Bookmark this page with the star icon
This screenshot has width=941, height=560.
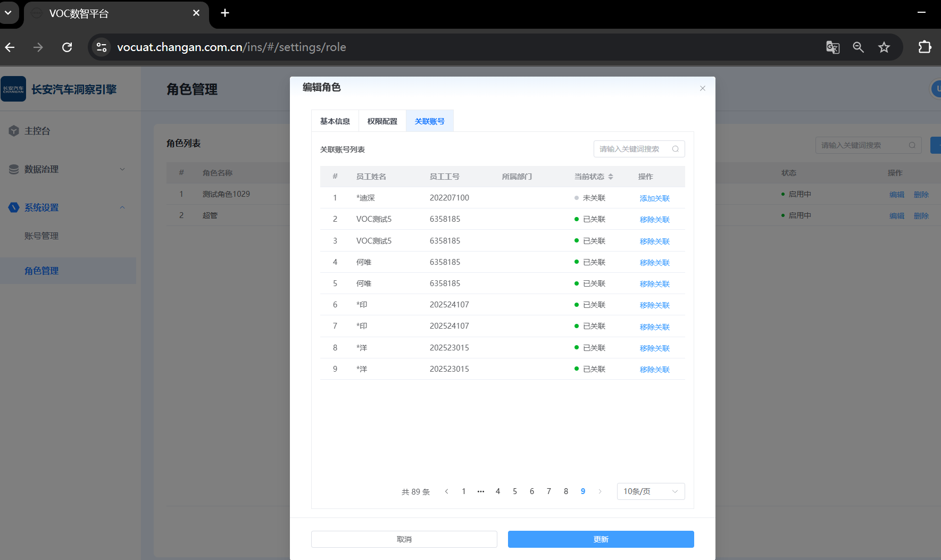[x=884, y=47]
